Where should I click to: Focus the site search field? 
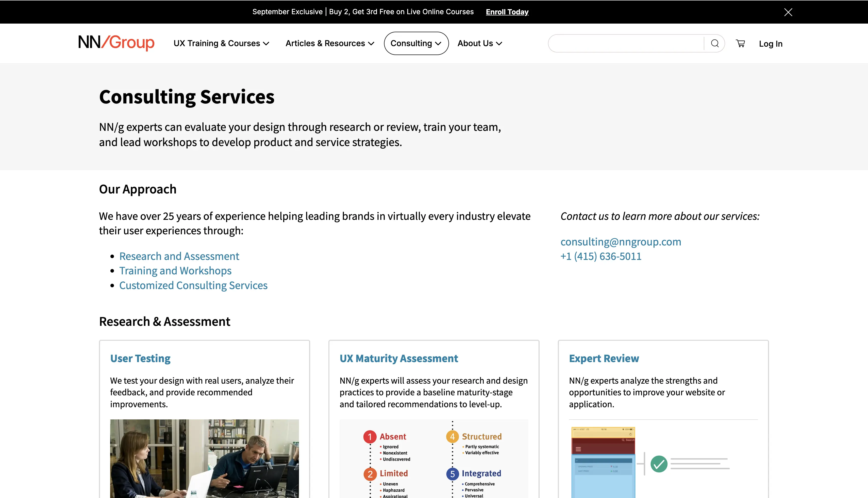point(626,43)
